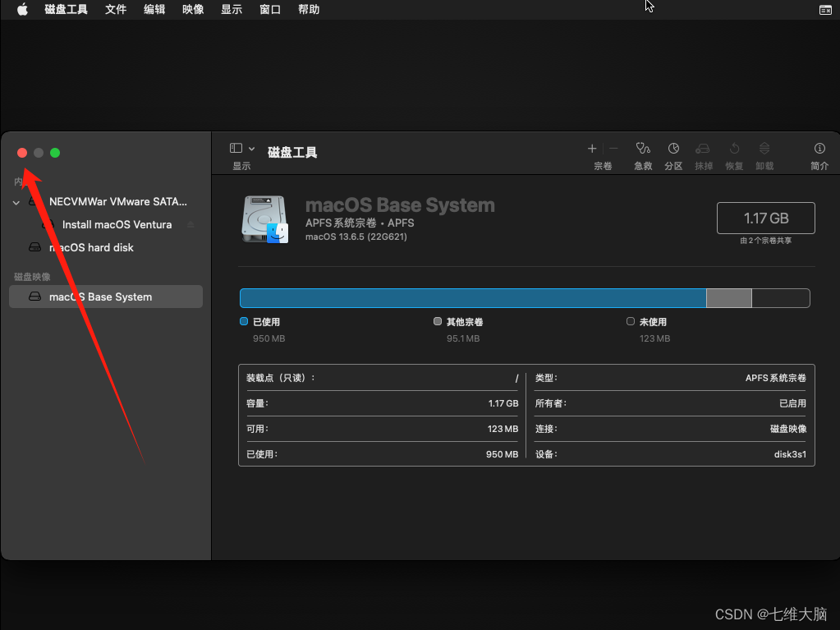Close the Disk Utility window
The width and height of the screenshot is (840, 630).
(22, 153)
